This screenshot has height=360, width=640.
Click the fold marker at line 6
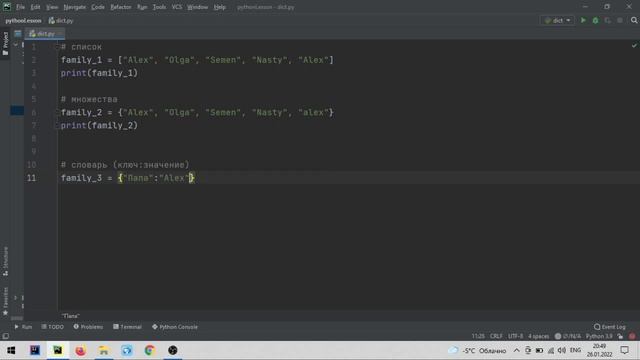click(57, 112)
